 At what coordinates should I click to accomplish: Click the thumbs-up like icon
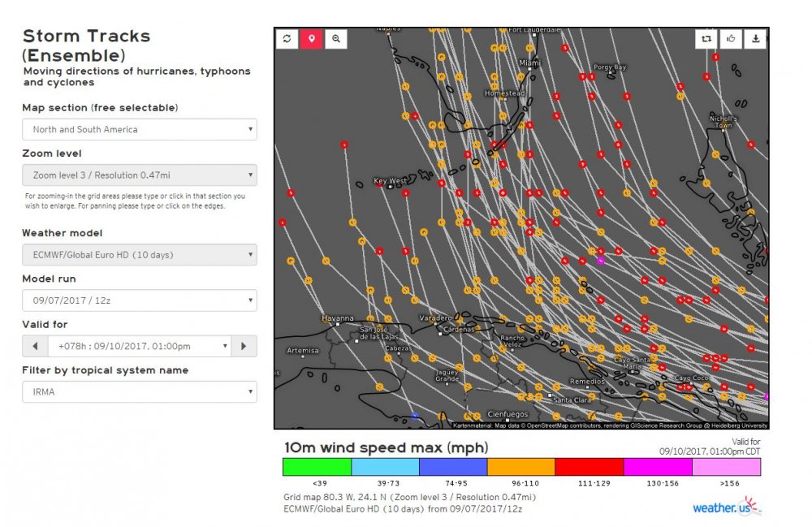732,38
